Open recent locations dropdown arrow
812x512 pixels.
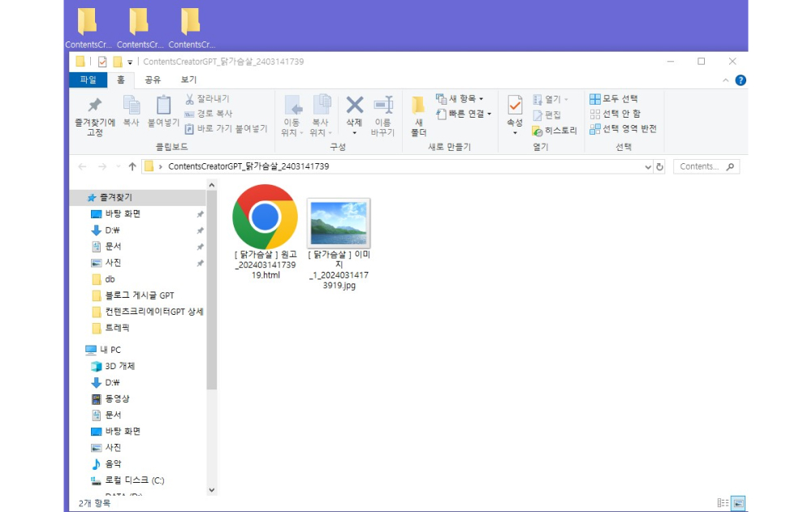118,166
